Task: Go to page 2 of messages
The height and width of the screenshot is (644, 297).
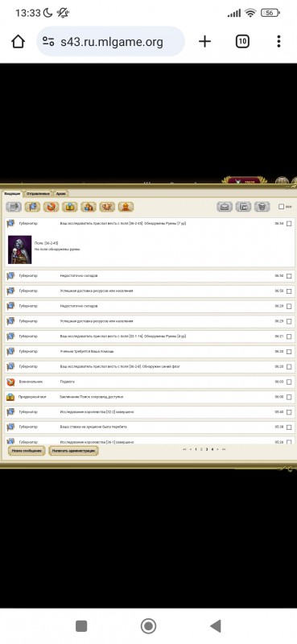Action: coord(201,450)
